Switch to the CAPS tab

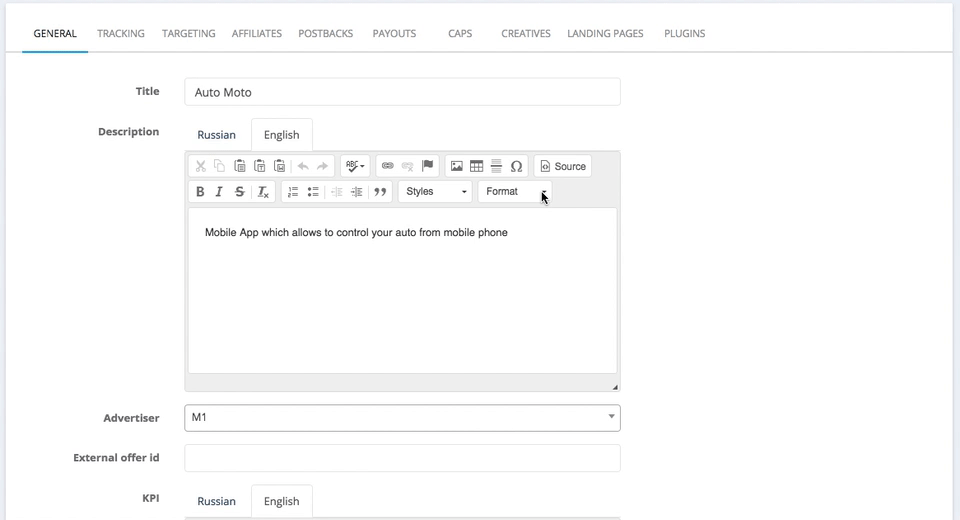tap(460, 34)
